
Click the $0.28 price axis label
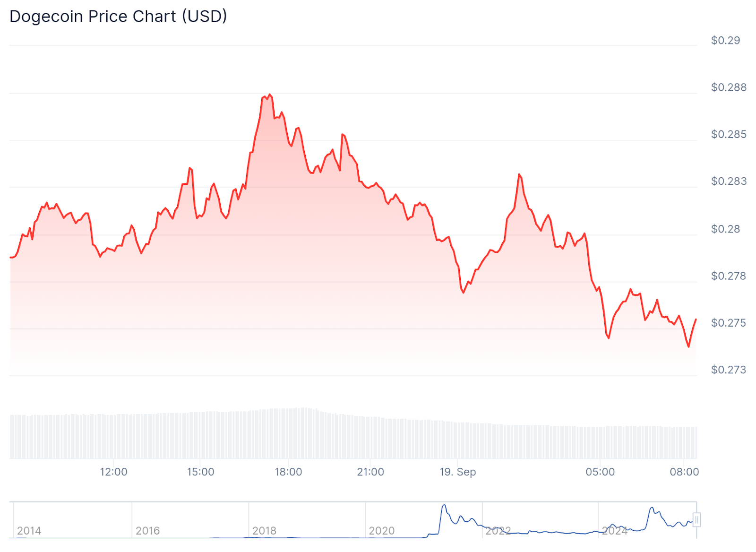pyautogui.click(x=725, y=229)
